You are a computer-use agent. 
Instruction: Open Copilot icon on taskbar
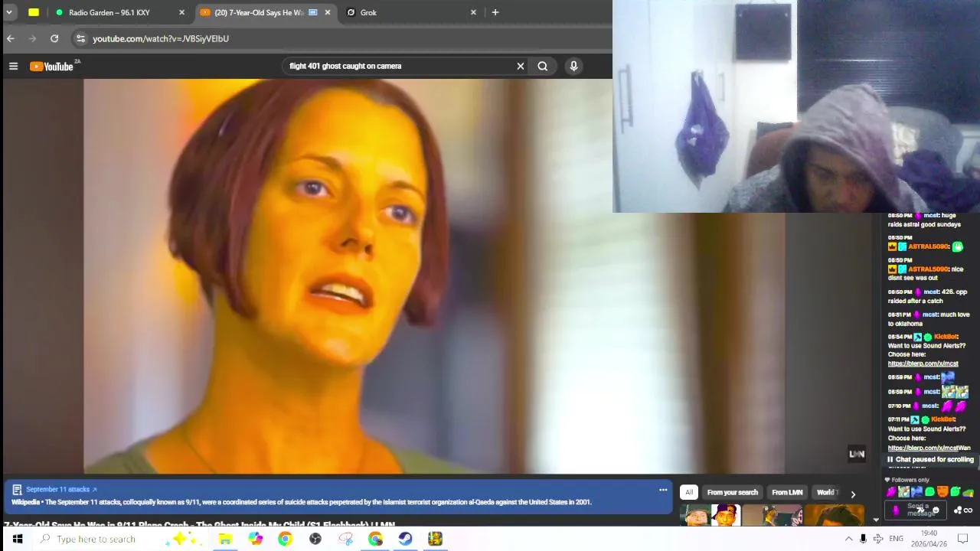255,539
